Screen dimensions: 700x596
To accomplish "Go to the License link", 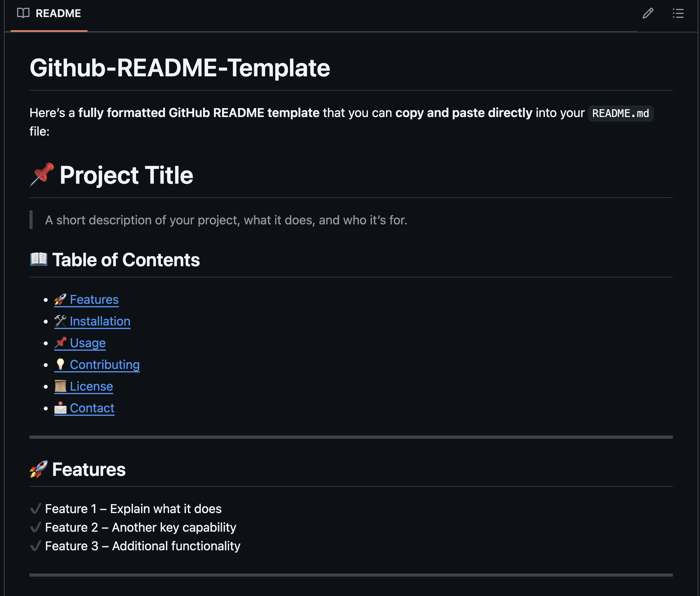I will 84,386.
